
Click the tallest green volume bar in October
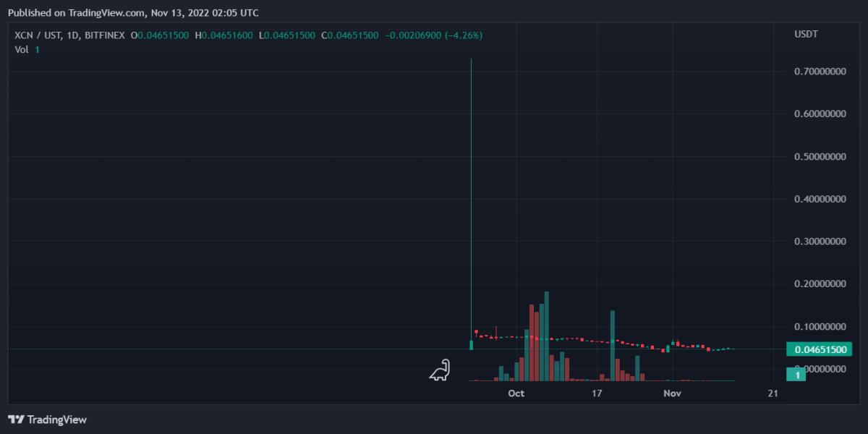tap(547, 336)
